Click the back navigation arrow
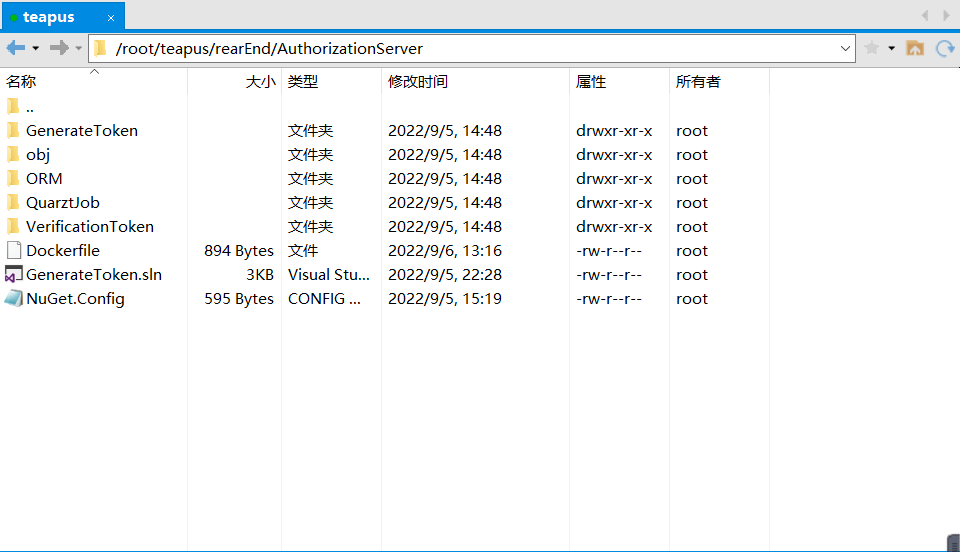The image size is (960, 552). click(15, 48)
